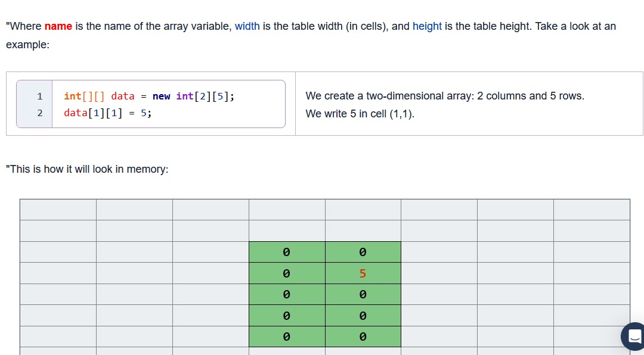644x355 pixels.
Task: Click the green cell directly above the 5
Action: [363, 252]
